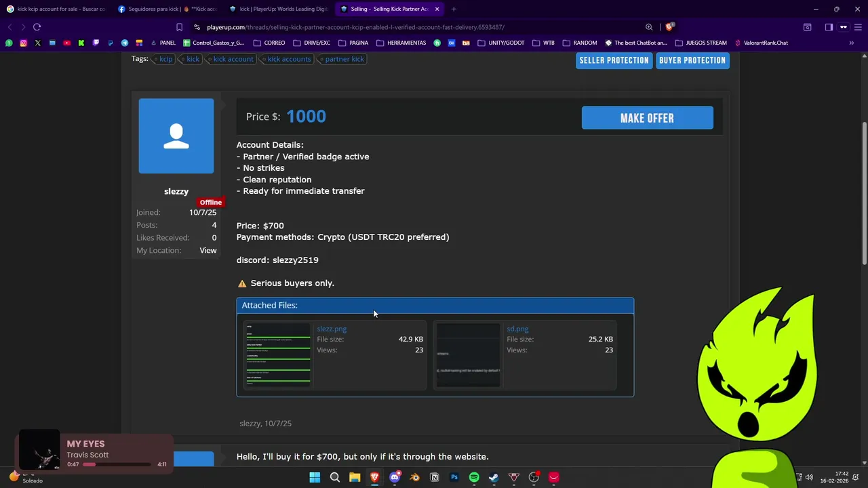Open the YouTube bookmark icon

tap(66, 43)
